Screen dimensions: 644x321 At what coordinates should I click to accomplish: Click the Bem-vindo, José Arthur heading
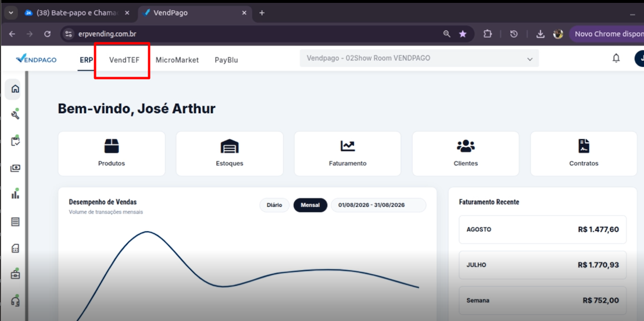137,109
